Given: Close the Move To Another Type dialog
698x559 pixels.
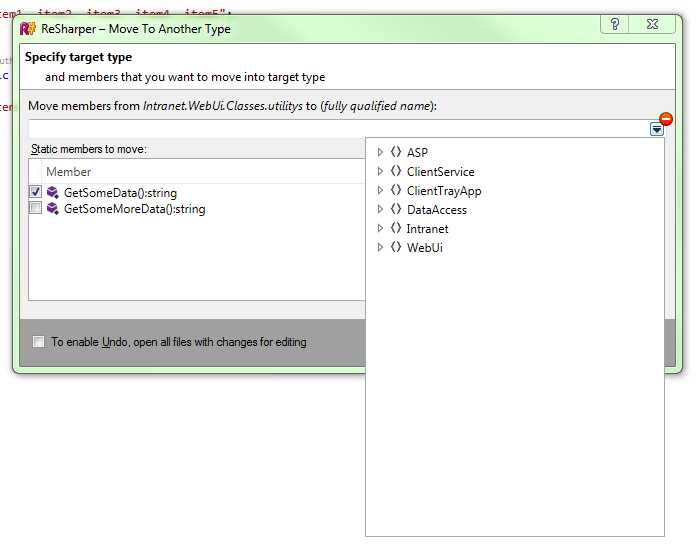Looking at the screenshot, I should (652, 24).
